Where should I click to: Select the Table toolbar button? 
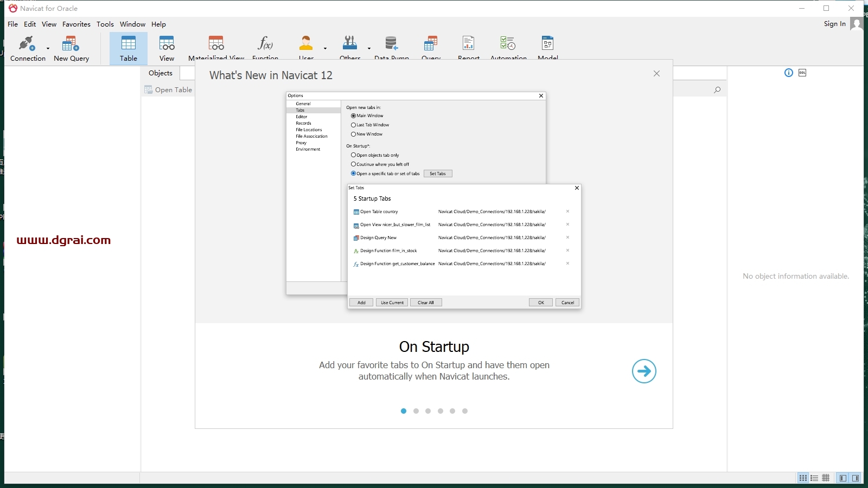(x=129, y=48)
